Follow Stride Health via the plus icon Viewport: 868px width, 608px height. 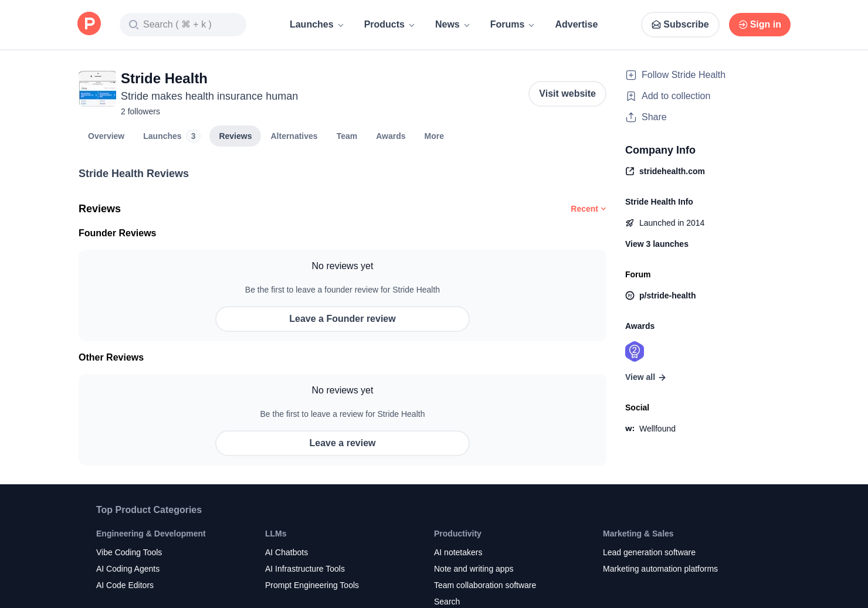(x=631, y=75)
